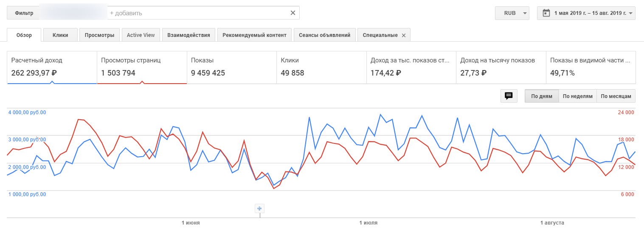Switch chart to По дням grouping

(542, 96)
